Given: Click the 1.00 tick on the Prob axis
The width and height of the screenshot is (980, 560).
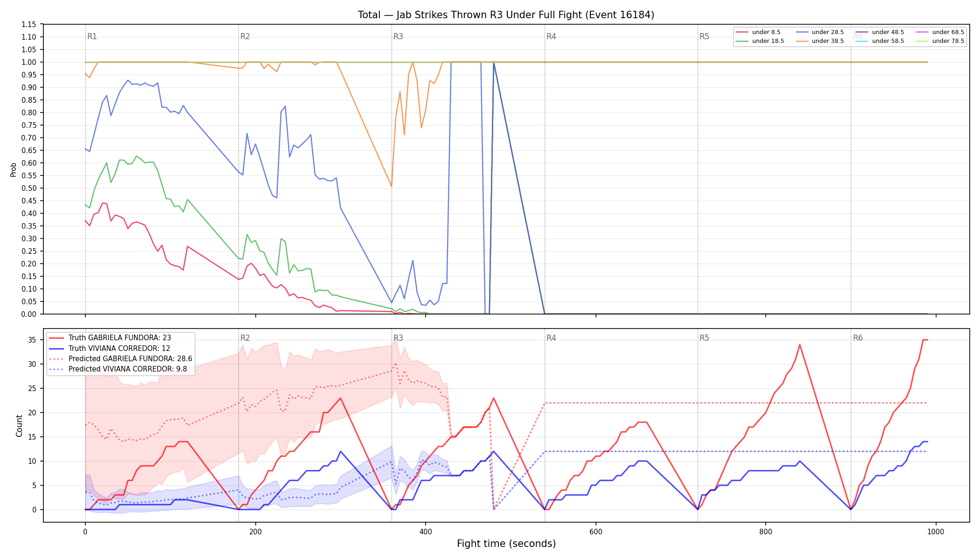Looking at the screenshot, I should tap(29, 62).
